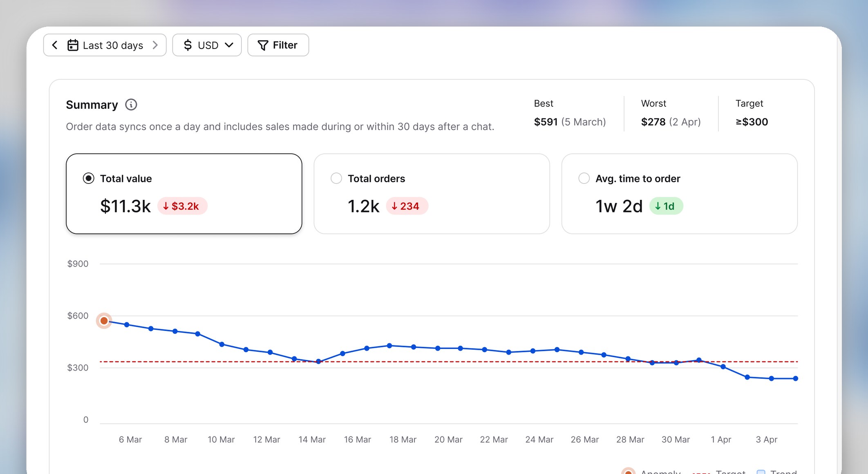Click the '3 Apr' x-axis label
The height and width of the screenshot is (474, 868).
tap(766, 439)
